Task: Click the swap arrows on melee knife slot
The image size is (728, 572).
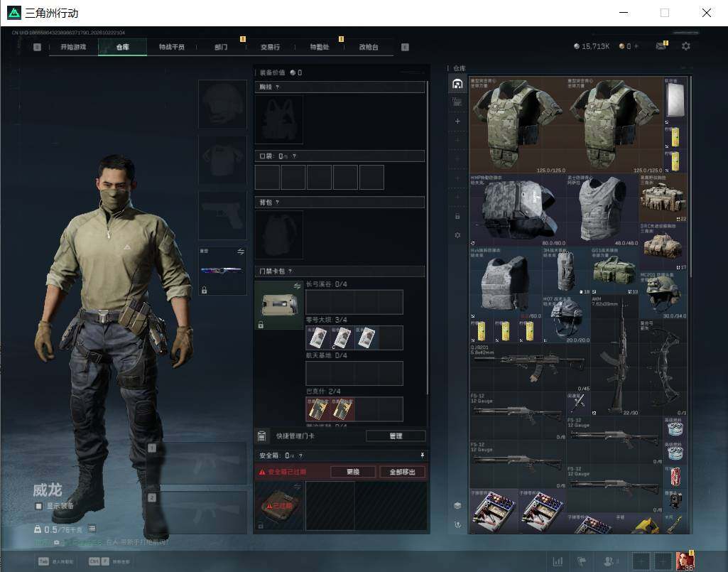Action: (241, 252)
